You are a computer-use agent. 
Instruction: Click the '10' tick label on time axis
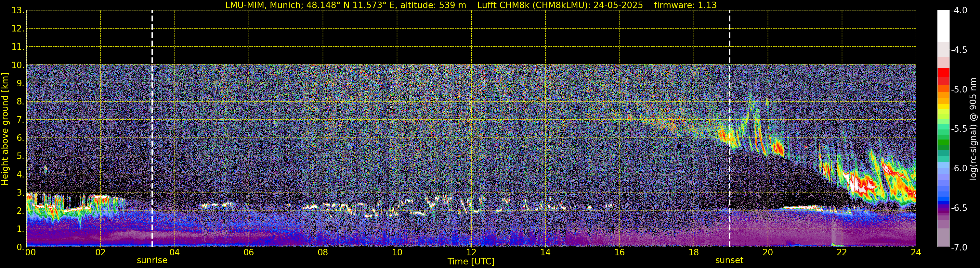pyautogui.click(x=397, y=252)
